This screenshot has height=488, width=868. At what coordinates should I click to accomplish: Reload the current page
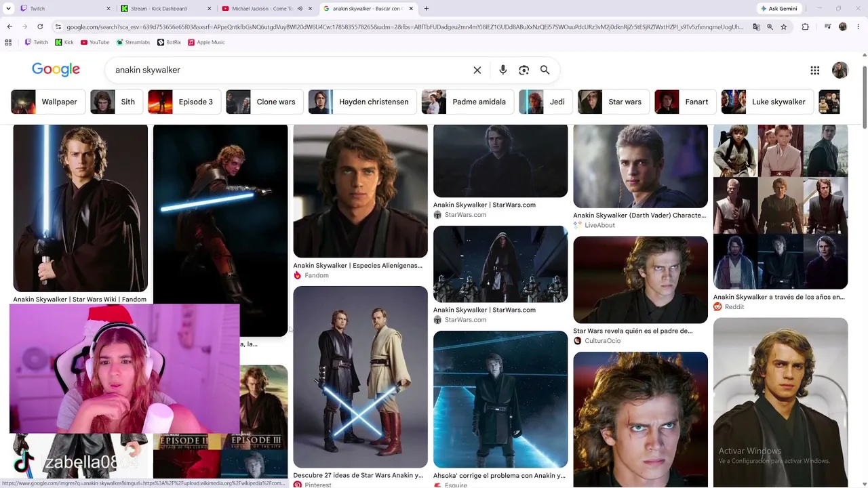40,27
